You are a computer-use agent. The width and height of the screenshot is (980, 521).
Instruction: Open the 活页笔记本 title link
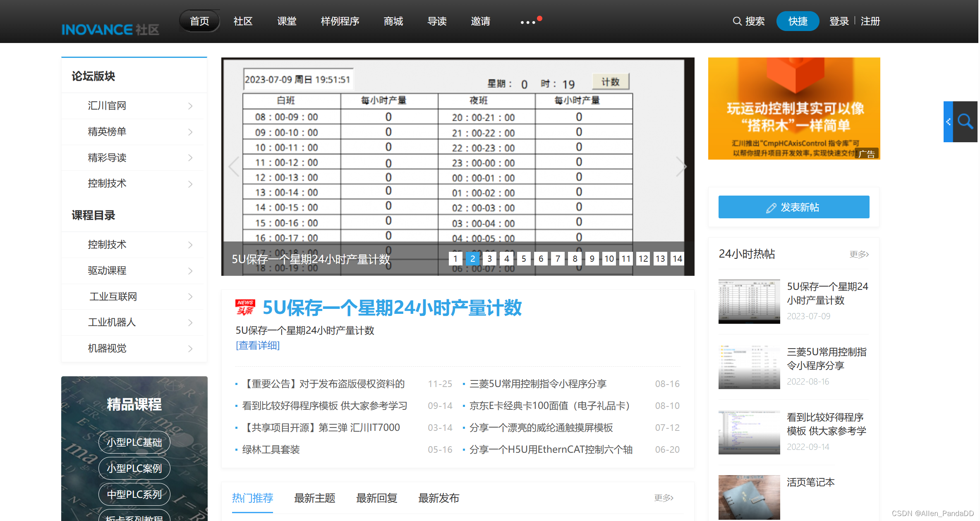click(x=810, y=482)
